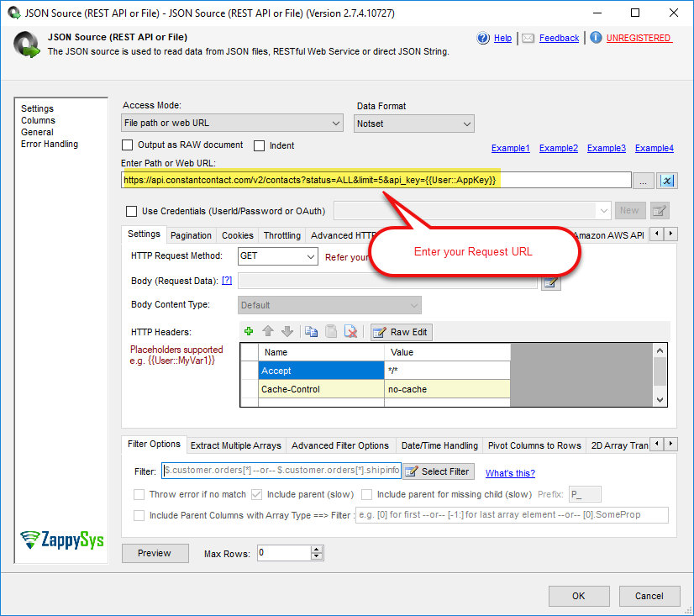Click the Help question mark icon

483,38
